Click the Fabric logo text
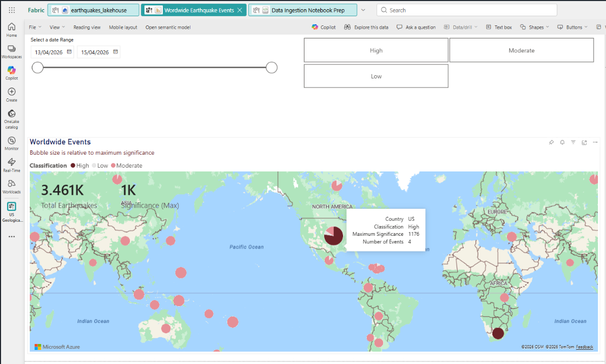Screen dimensions: 606x364 click(36, 10)
